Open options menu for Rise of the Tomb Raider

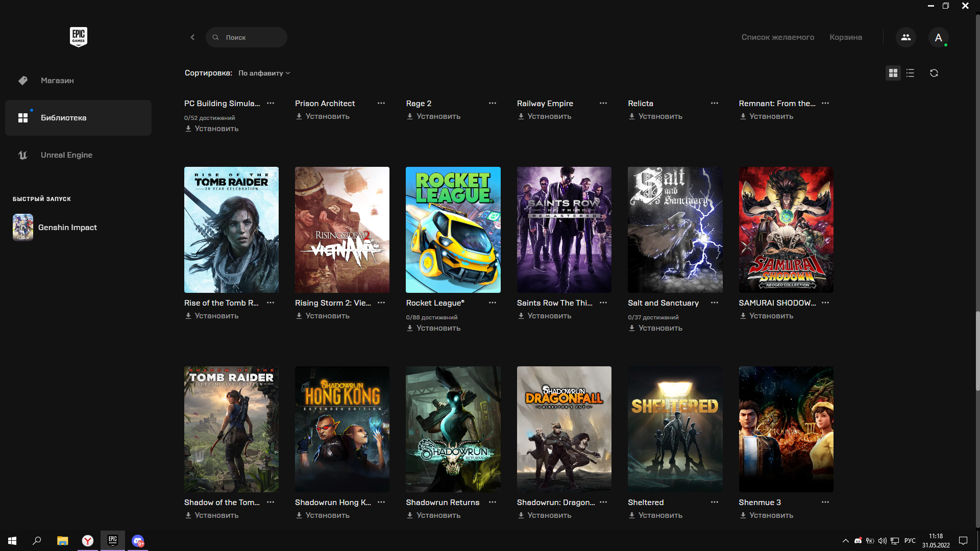click(271, 303)
